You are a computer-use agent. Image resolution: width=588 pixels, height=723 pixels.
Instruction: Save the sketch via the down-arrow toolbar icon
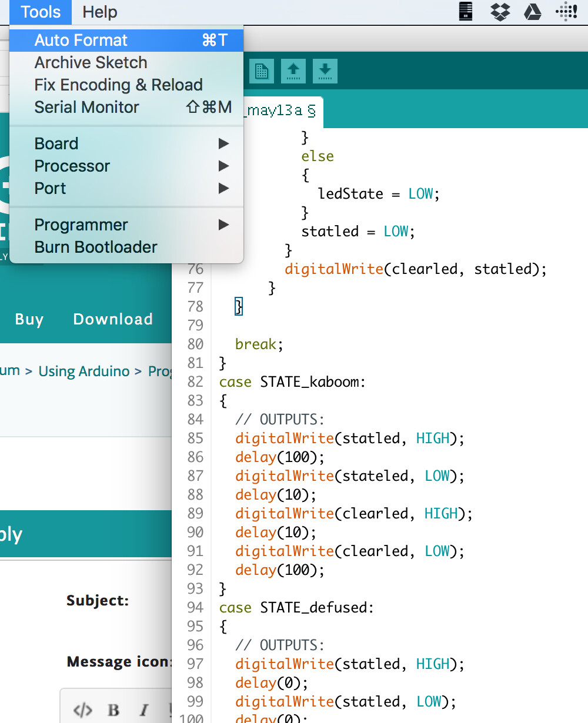point(325,71)
